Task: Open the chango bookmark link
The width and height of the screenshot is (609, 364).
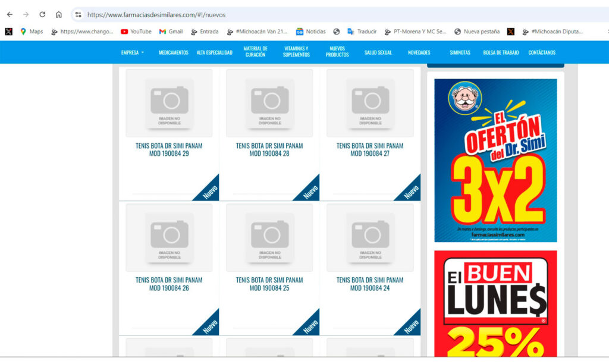Action: 82,32
